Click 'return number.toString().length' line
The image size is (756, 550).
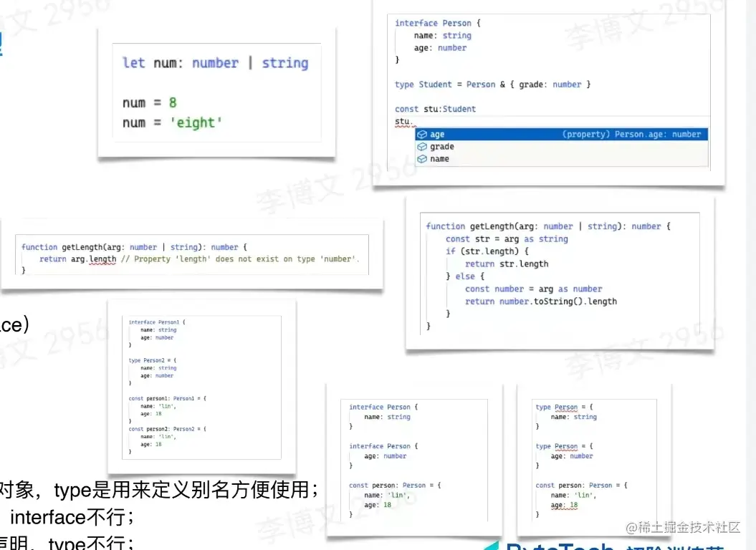point(540,301)
